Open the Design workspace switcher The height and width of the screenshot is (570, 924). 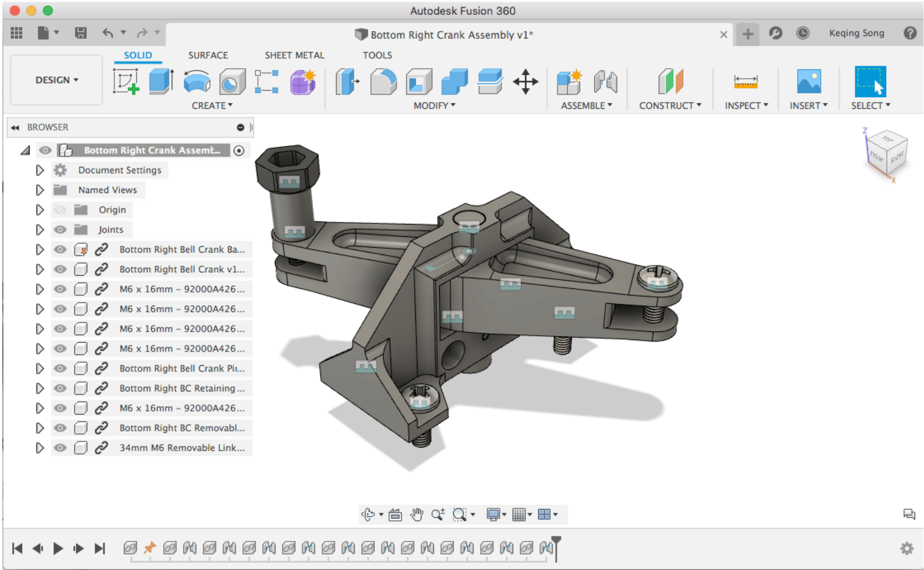point(56,80)
